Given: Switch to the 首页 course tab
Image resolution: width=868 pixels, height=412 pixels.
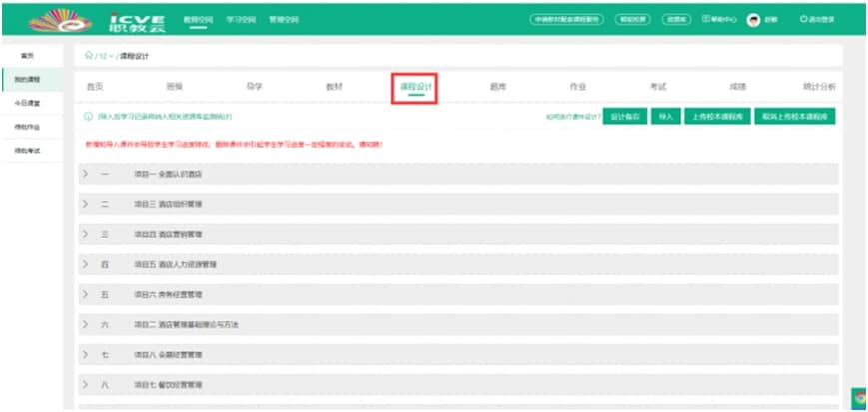Looking at the screenshot, I should click(x=95, y=87).
